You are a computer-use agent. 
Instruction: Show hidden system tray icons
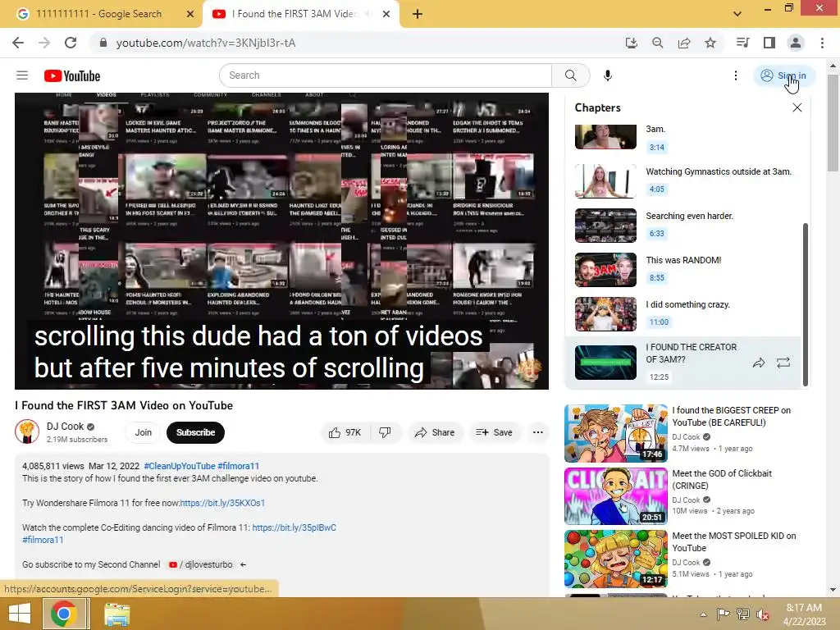(x=703, y=614)
